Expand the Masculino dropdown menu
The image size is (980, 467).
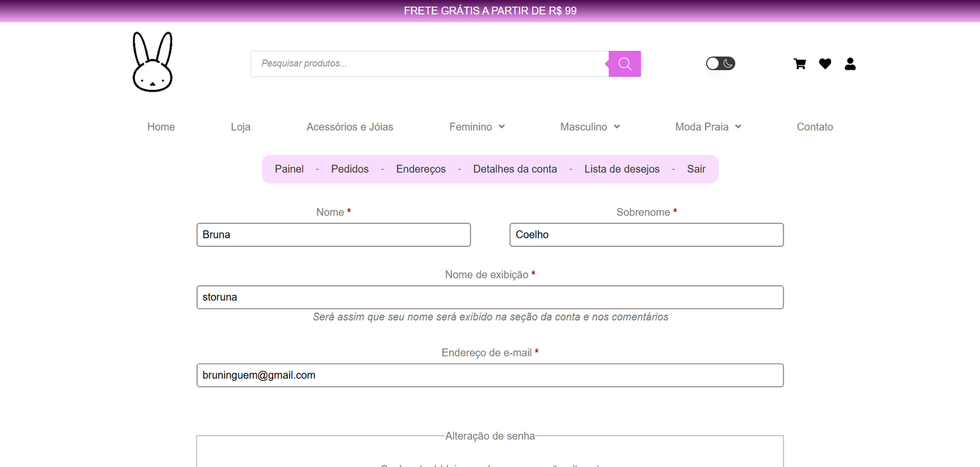590,127
